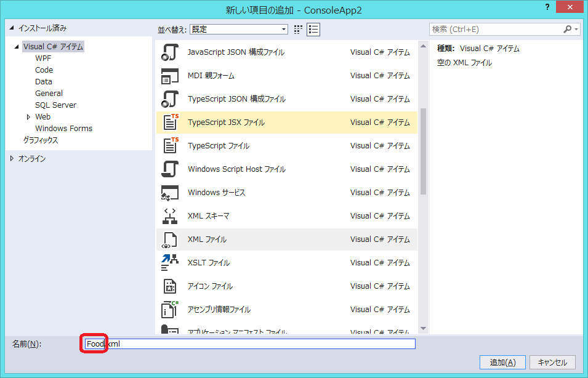The image size is (588, 378).
Task: Select the TypeScript JSX ファイル text
Action: click(226, 123)
